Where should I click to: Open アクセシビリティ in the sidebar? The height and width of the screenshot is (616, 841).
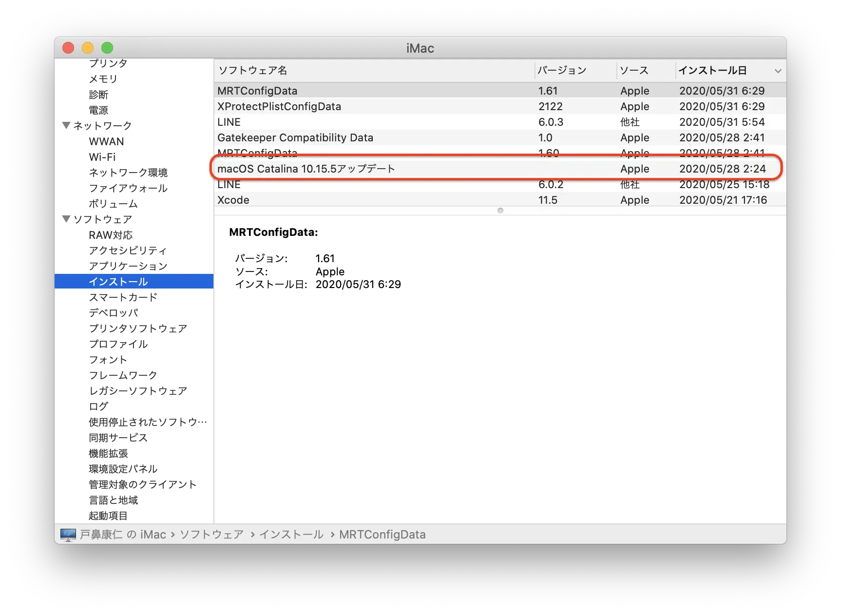pyautogui.click(x=128, y=250)
